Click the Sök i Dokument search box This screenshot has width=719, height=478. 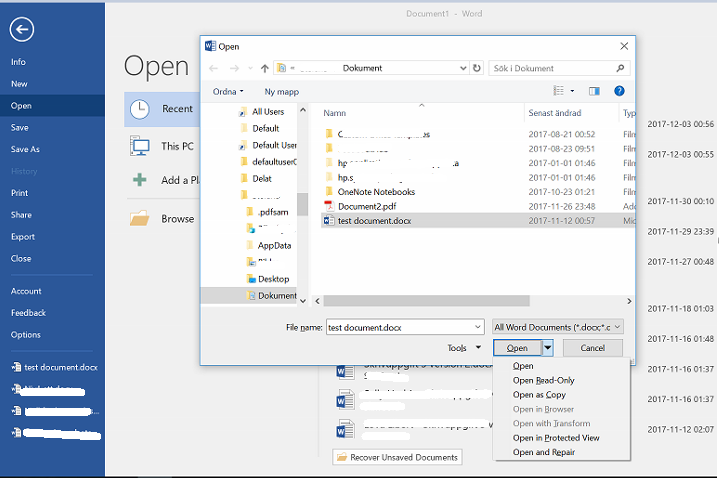pyautogui.click(x=552, y=68)
